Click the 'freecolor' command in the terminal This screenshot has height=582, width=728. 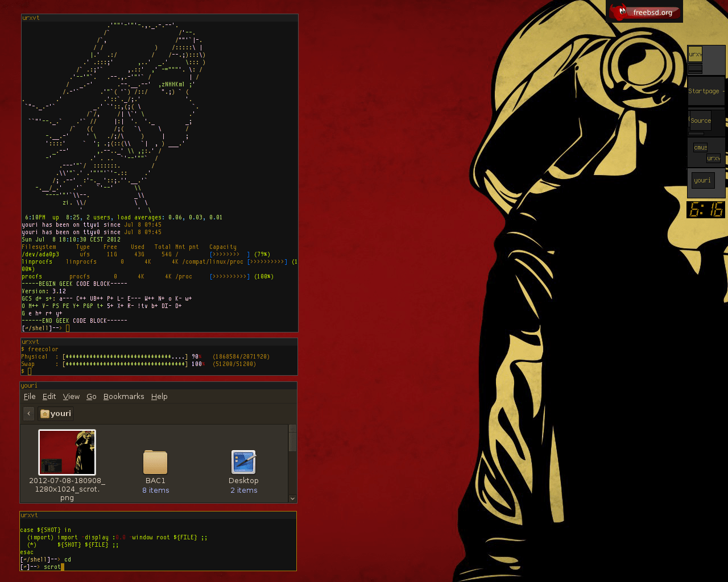click(x=43, y=350)
